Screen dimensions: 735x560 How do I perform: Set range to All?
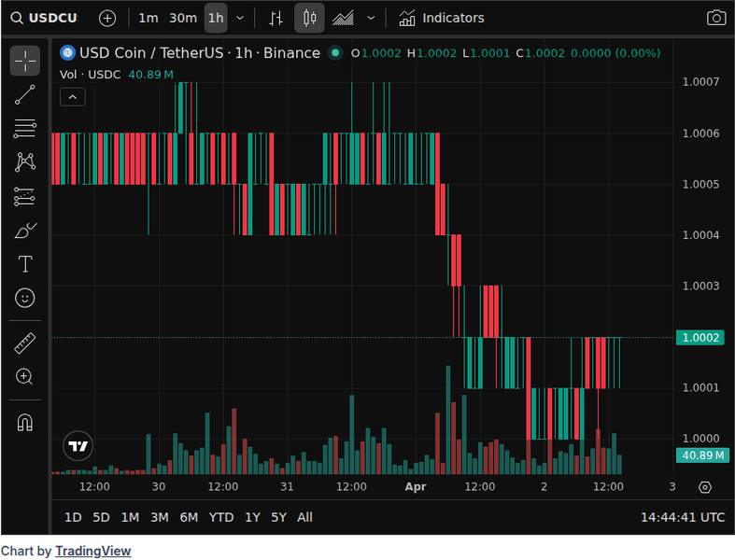point(304,517)
